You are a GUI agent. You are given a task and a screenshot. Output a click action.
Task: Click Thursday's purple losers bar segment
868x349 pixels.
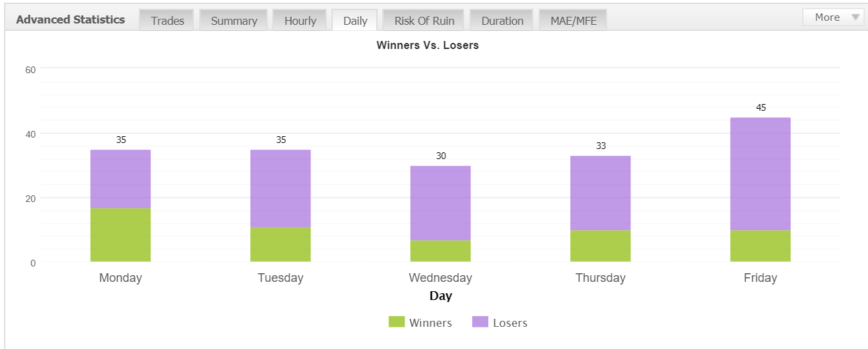click(600, 193)
